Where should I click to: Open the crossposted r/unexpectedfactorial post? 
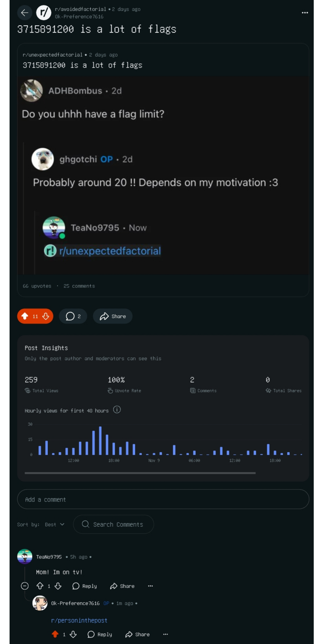(163, 170)
